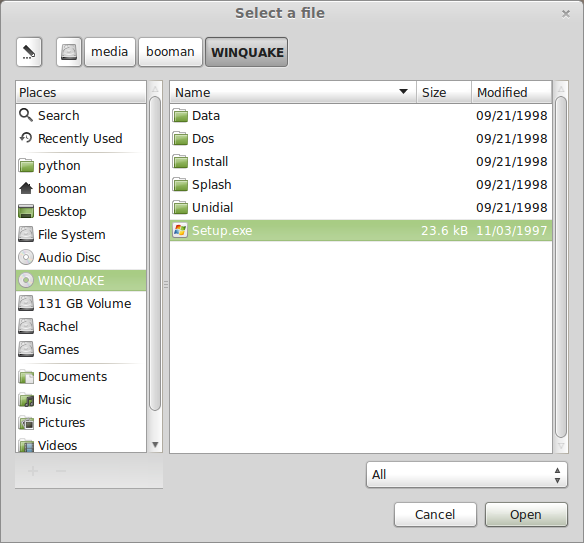Click the Install folder name

point(210,162)
